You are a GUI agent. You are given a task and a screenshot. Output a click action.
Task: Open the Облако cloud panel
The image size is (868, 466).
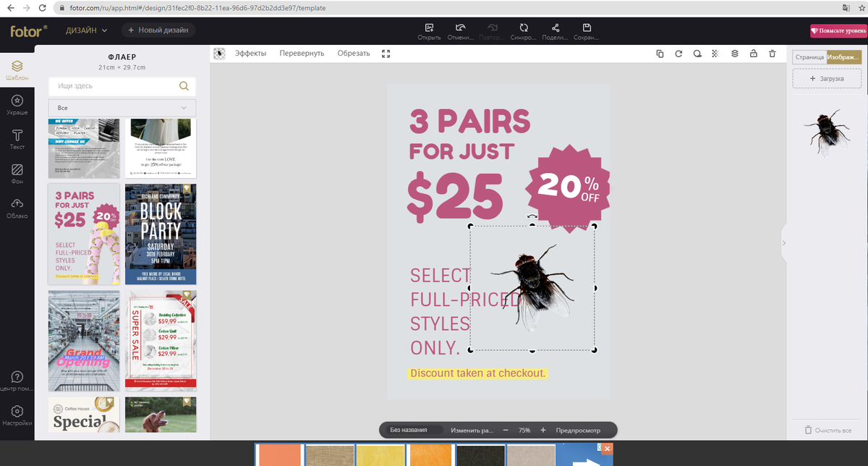(x=17, y=208)
